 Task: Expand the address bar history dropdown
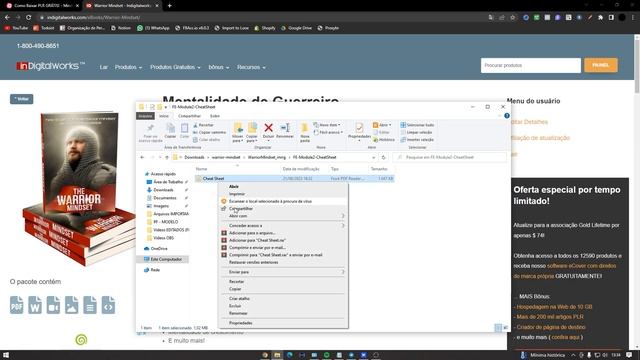[x=373, y=157]
